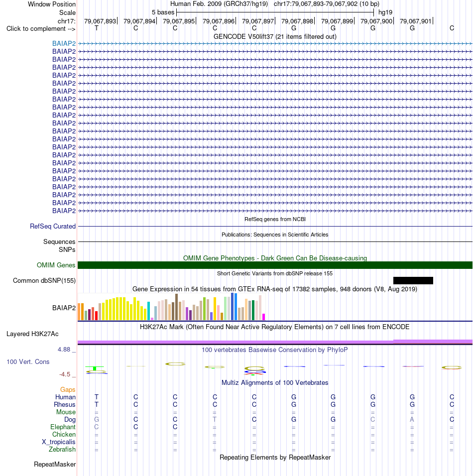Image resolution: width=473 pixels, height=476 pixels.
Task: Click the T base in the Rhesus row
Action: point(97,405)
